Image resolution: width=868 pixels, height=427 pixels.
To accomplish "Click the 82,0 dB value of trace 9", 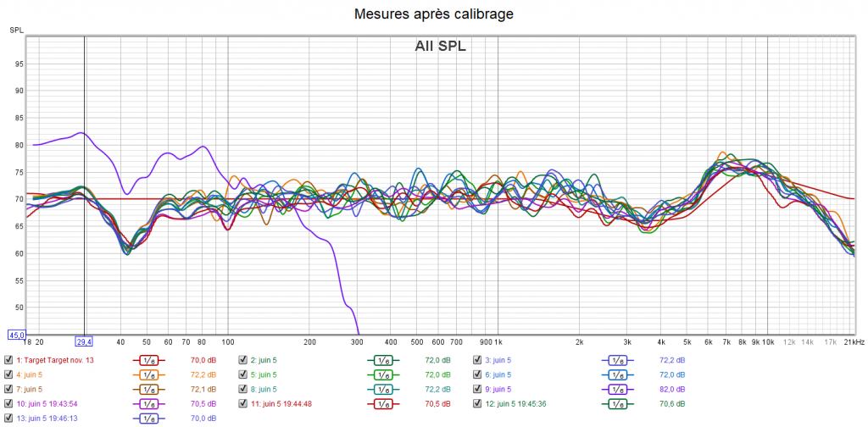I will tap(671, 389).
